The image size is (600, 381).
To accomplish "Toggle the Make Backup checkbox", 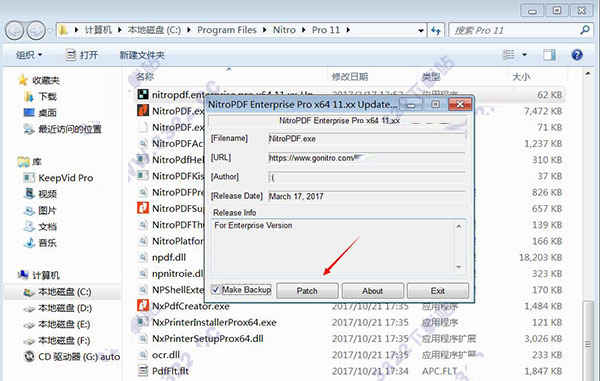I will 215,290.
